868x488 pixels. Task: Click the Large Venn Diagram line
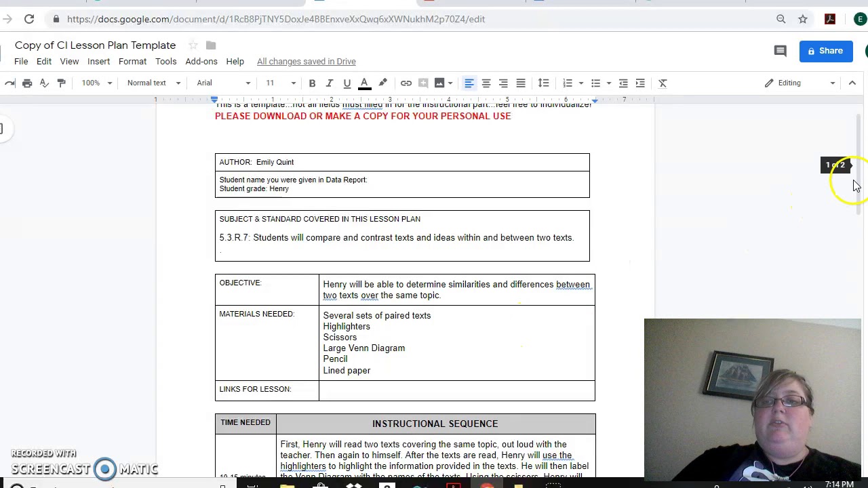[364, 348]
